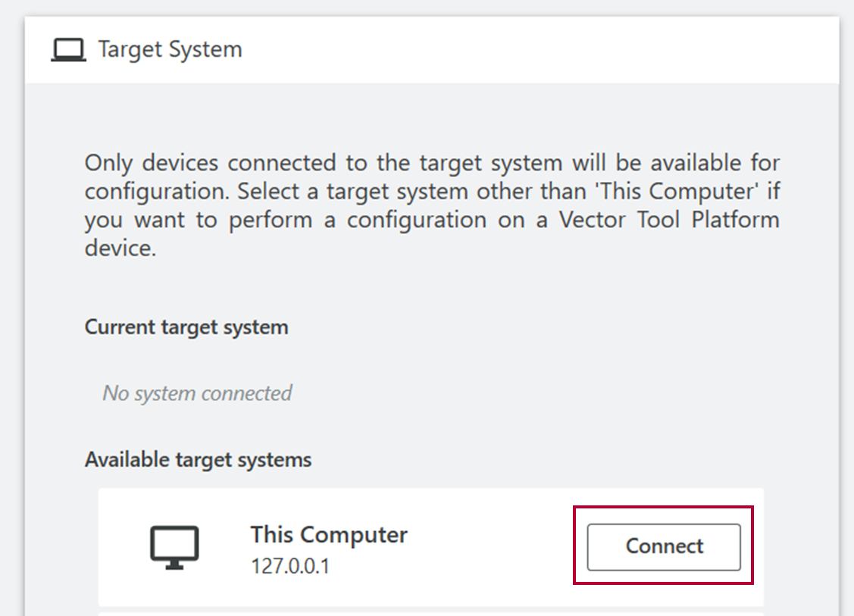The image size is (854, 616).
Task: Select the This Computer entry name
Action: pyautogui.click(x=328, y=534)
